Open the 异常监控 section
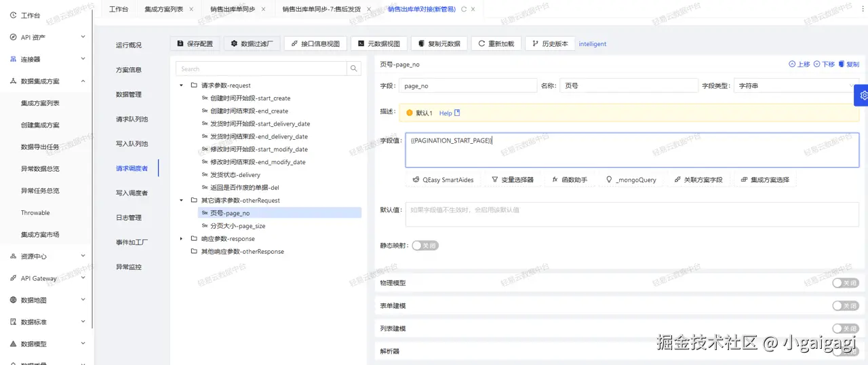The height and width of the screenshot is (365, 868). click(x=129, y=267)
